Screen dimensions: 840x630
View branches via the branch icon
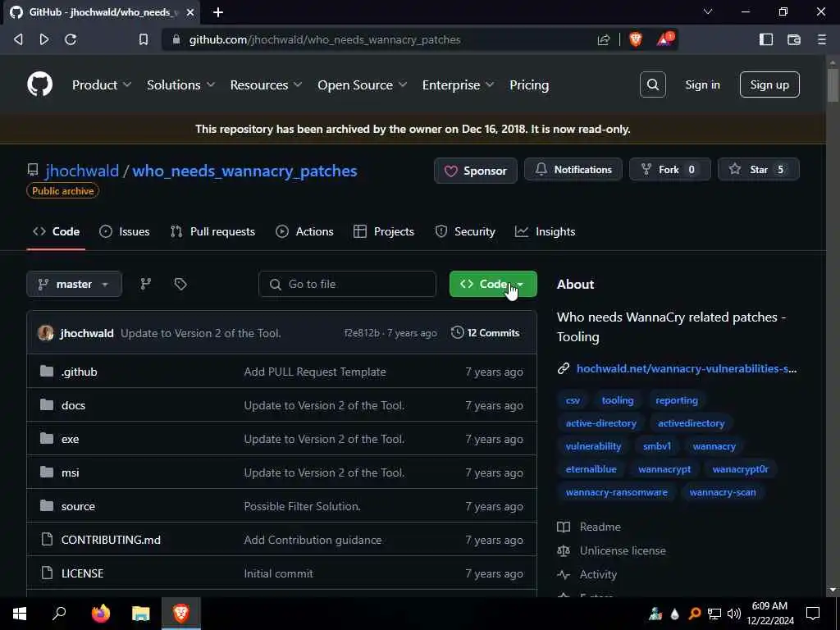146,284
